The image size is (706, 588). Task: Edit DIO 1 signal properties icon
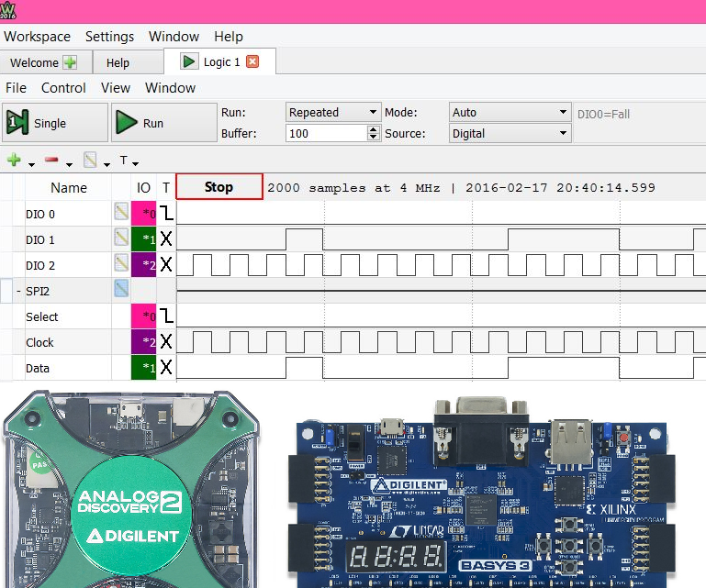(120, 237)
